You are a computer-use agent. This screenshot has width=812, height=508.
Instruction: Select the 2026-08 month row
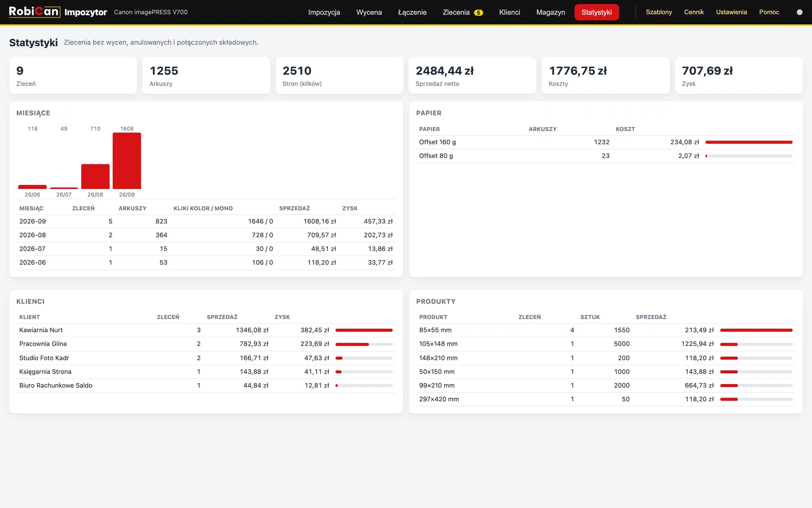[206, 235]
